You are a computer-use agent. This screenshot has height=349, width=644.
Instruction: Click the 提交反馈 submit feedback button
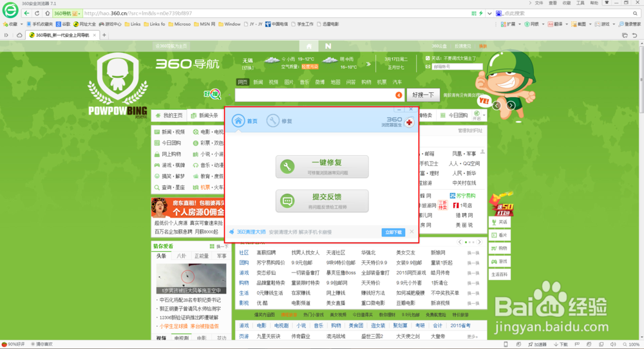322,201
